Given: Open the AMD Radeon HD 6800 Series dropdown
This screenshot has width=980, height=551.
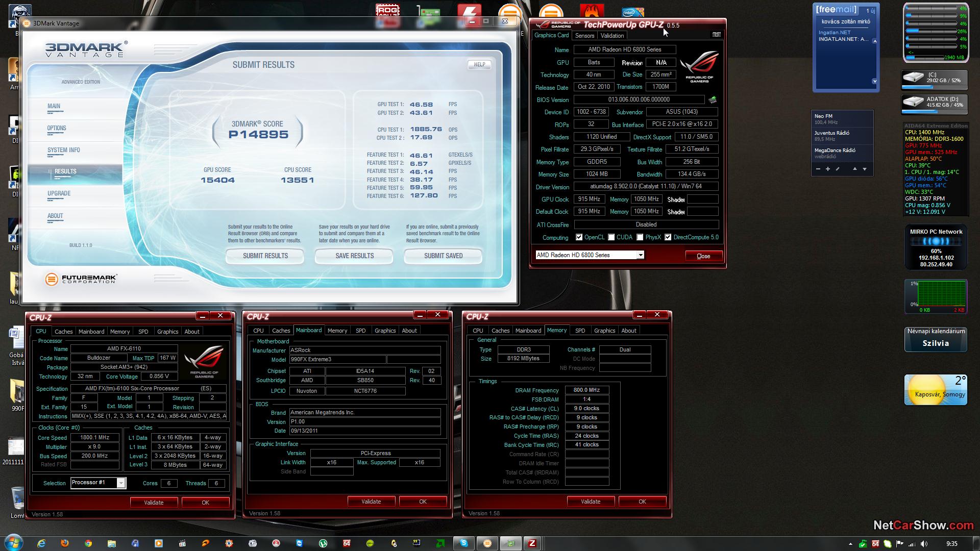Looking at the screenshot, I should tap(640, 255).
